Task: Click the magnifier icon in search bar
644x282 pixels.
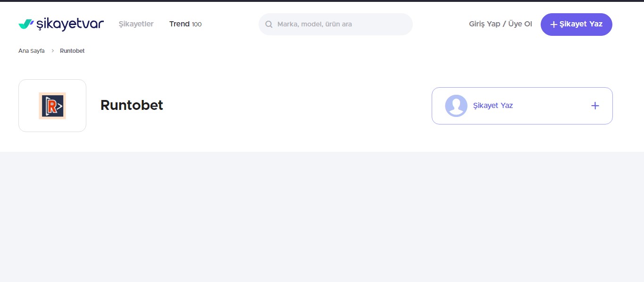Action: click(x=269, y=24)
